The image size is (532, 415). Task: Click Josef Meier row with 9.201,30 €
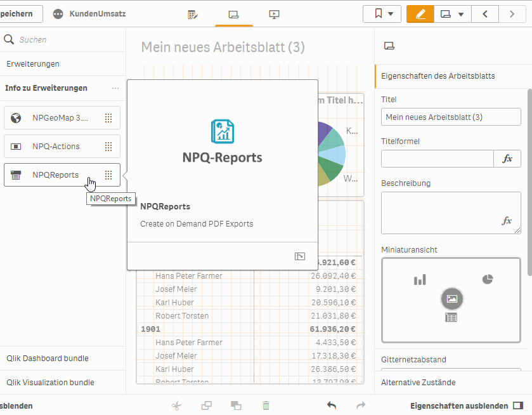[x=250, y=289]
